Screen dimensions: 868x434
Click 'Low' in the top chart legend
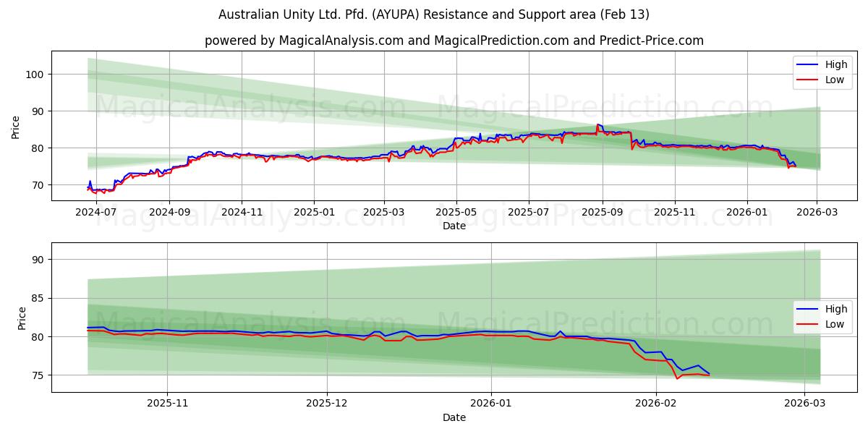pos(835,80)
